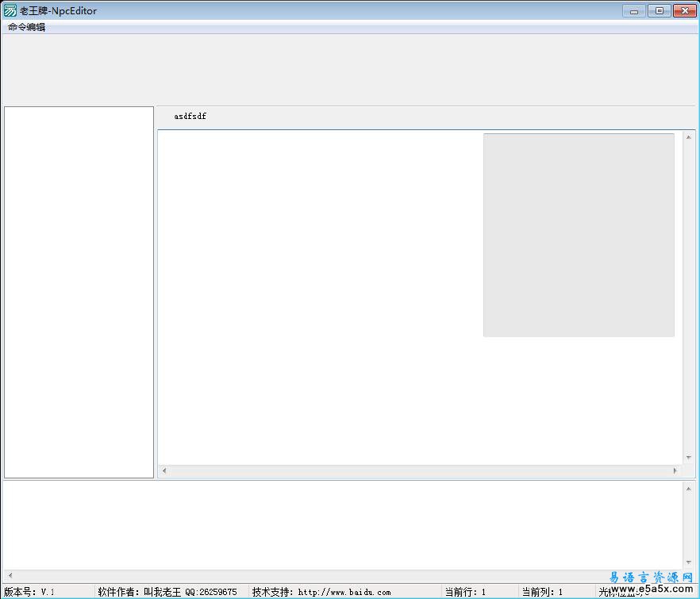This screenshot has height=599, width=700.
Task: Maximize the NpcEditor window
Action: [660, 11]
